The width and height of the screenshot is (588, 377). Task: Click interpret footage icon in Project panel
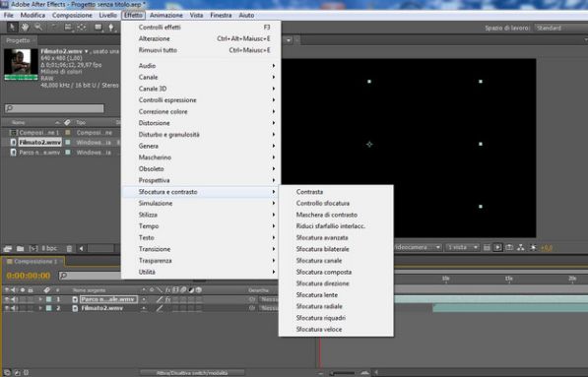(8, 248)
